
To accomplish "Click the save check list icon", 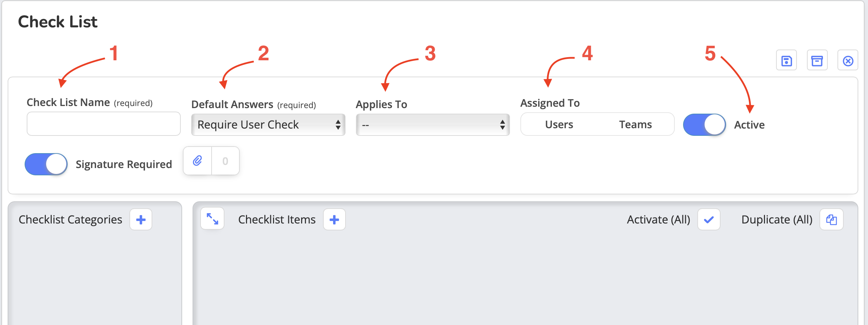I will coord(786,61).
